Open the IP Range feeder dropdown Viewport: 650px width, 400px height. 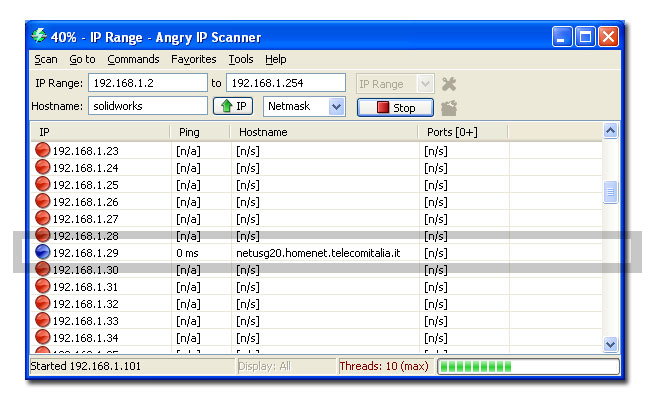[395, 84]
